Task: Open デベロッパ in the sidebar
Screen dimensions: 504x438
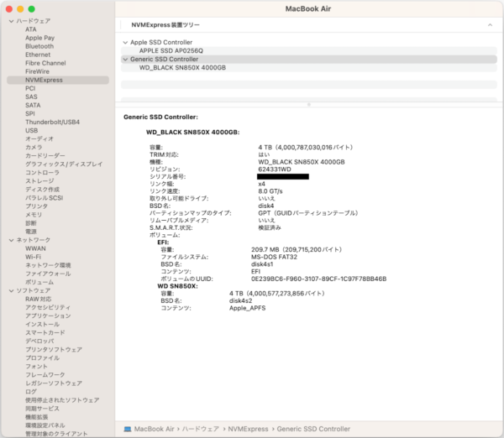Action: [39, 342]
